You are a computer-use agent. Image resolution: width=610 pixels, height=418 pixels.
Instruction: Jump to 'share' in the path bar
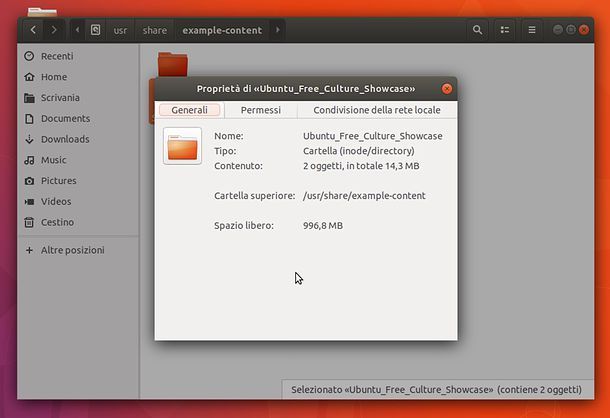(154, 30)
